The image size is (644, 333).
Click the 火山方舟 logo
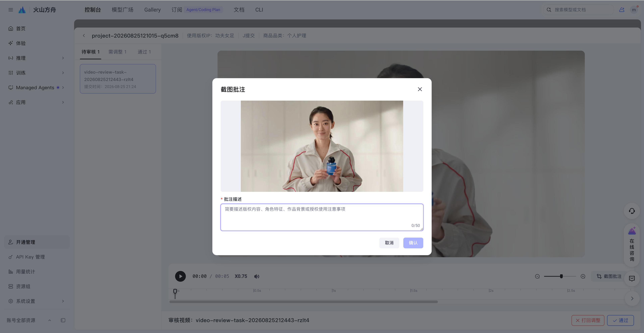click(37, 10)
